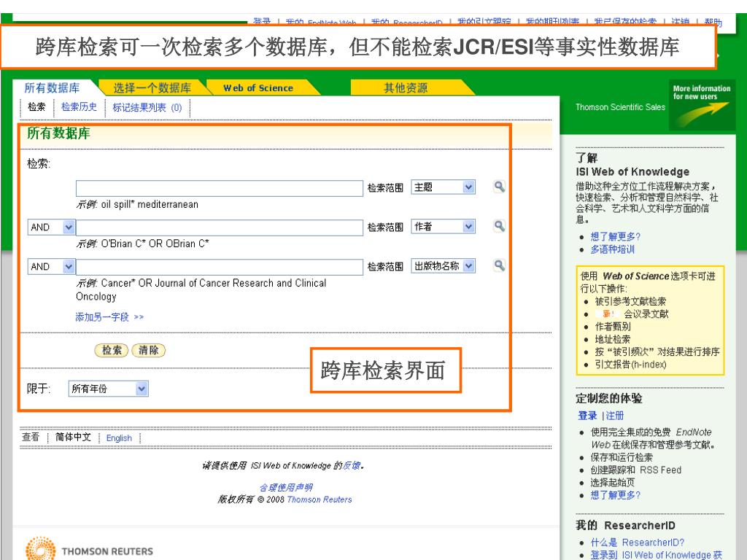Click the author search input field
This screenshot has height=560, width=747.
[219, 227]
